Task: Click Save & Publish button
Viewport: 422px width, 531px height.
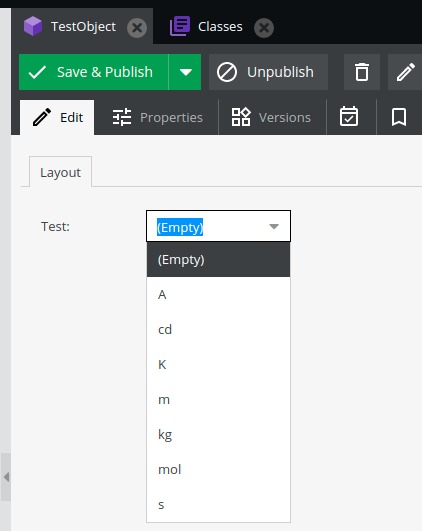Action: click(x=93, y=72)
